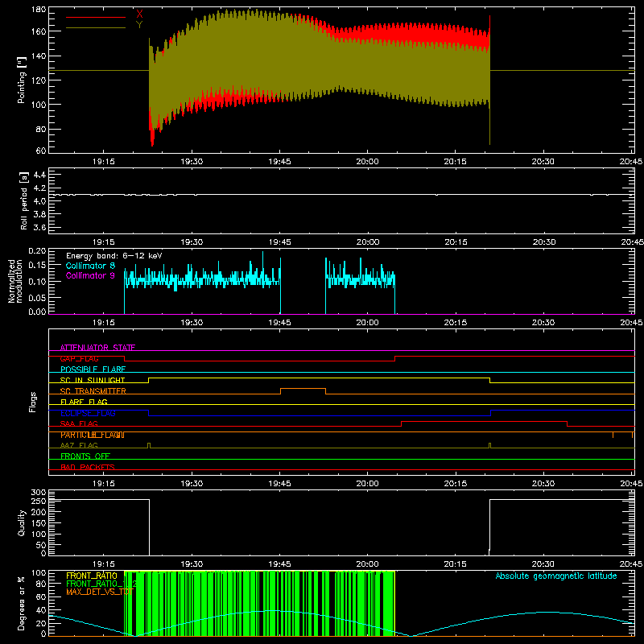The width and height of the screenshot is (644, 644).
Task: Select the POSSIBLE_FLARE label
Action: (x=93, y=369)
